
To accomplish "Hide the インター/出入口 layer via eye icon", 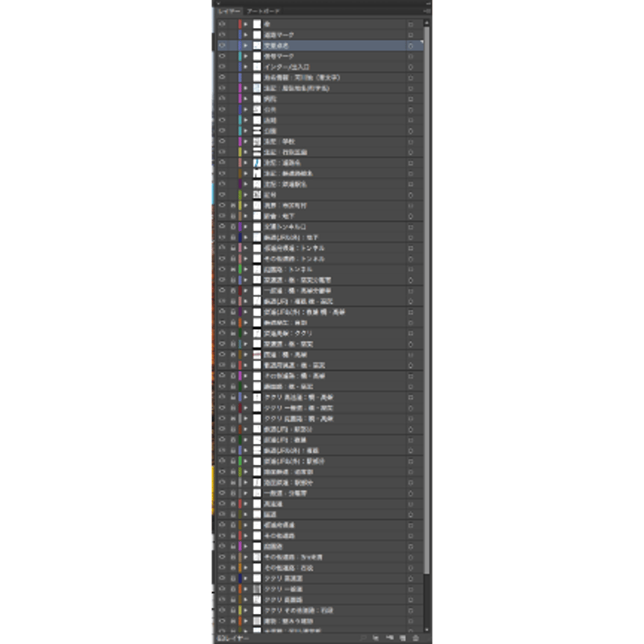I will [222, 66].
